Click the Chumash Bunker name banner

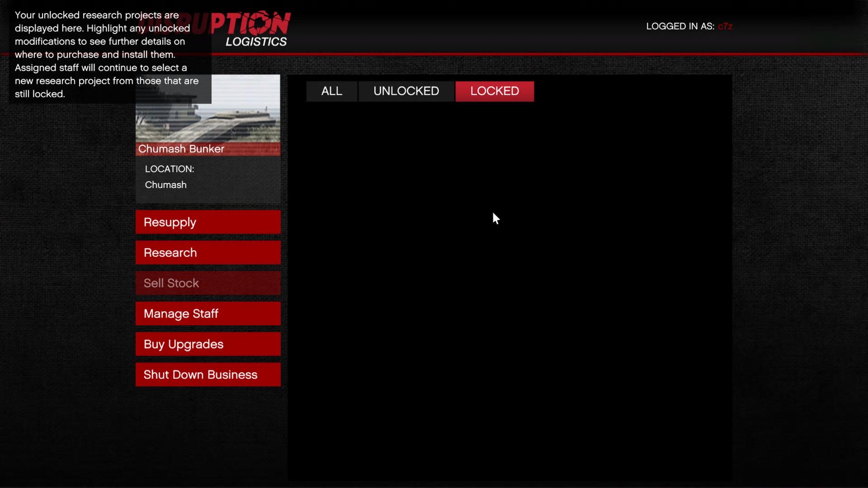pos(208,149)
